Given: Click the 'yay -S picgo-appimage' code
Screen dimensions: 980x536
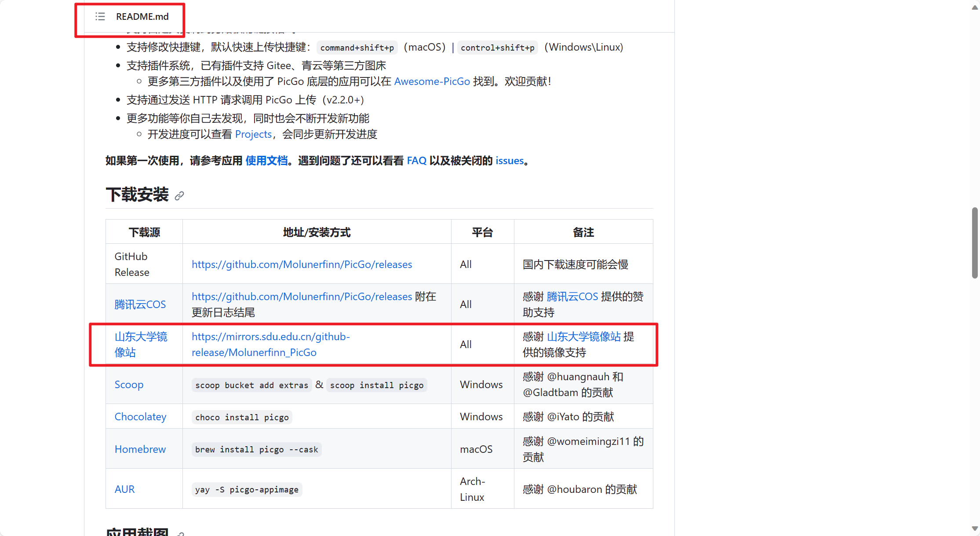Looking at the screenshot, I should [247, 490].
